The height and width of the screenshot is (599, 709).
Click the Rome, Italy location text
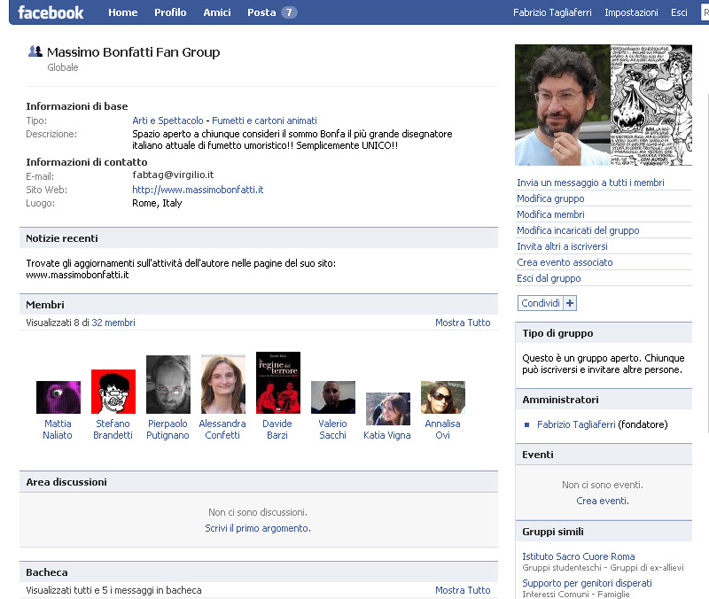pos(157,203)
